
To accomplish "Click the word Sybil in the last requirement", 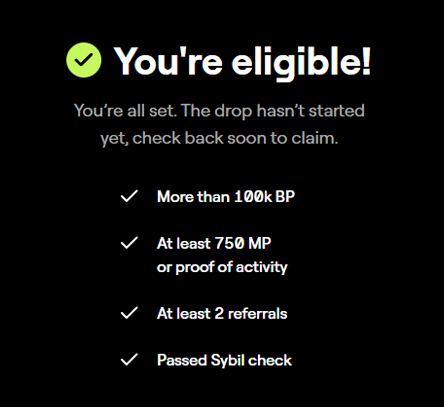I will 227,361.
